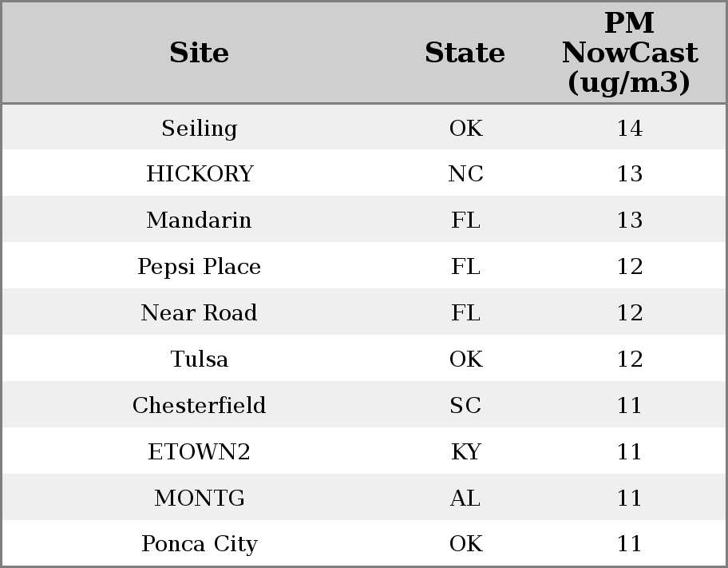Screen dimensions: 728x568
Task: Click the Site column header
Action: 200,54
